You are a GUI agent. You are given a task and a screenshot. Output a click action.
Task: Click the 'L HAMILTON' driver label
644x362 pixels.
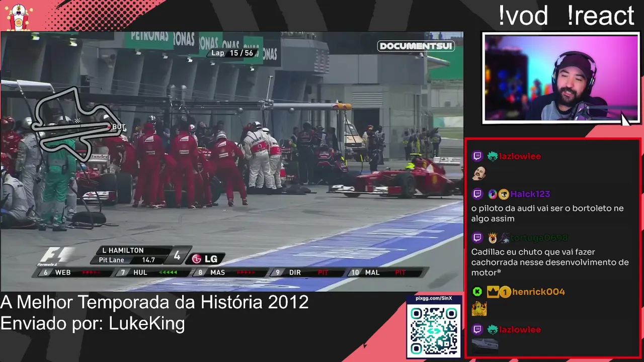pos(123,250)
